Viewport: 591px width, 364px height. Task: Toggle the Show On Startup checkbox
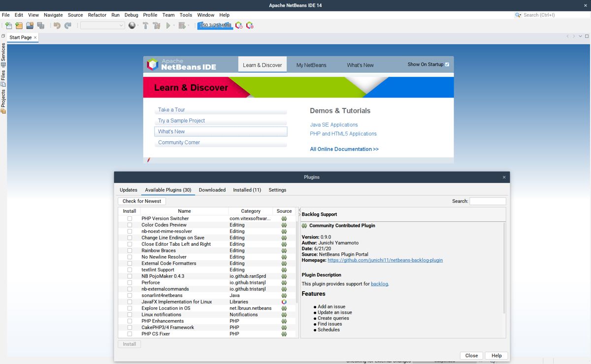[447, 65]
